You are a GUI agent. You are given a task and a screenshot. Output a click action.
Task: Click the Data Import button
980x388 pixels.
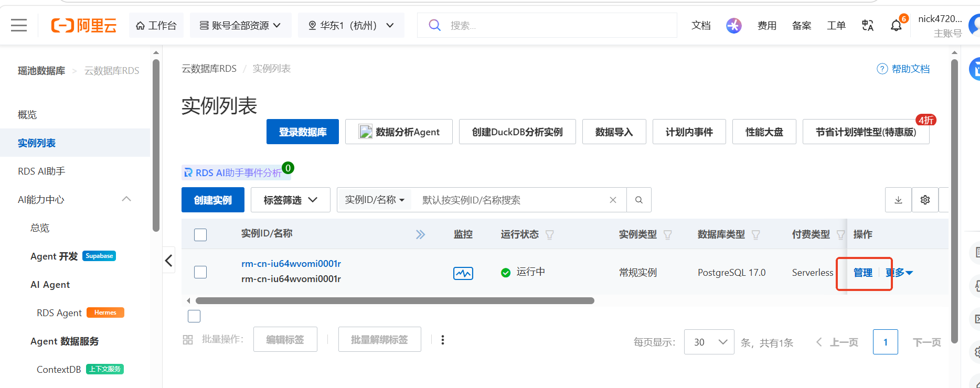tap(614, 132)
